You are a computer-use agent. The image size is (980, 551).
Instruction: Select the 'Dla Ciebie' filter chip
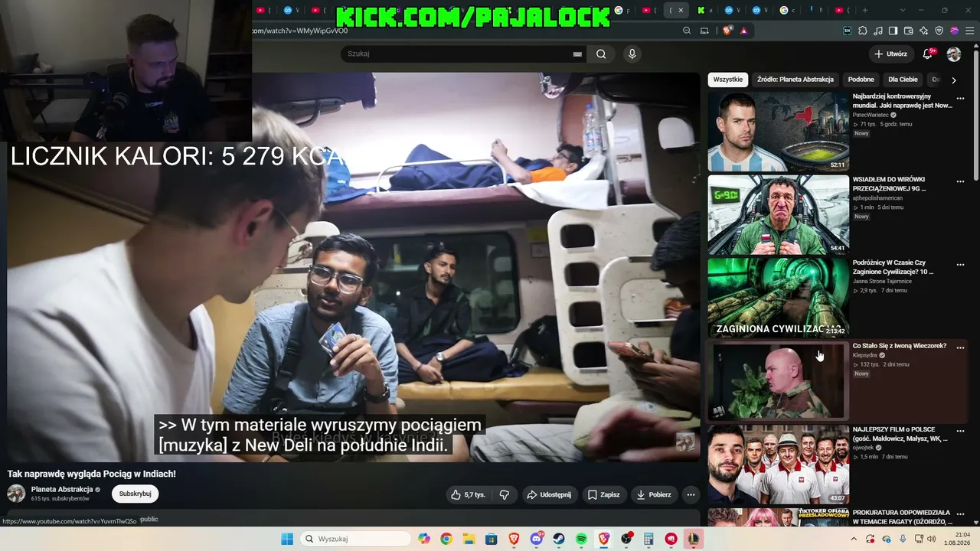tap(903, 80)
